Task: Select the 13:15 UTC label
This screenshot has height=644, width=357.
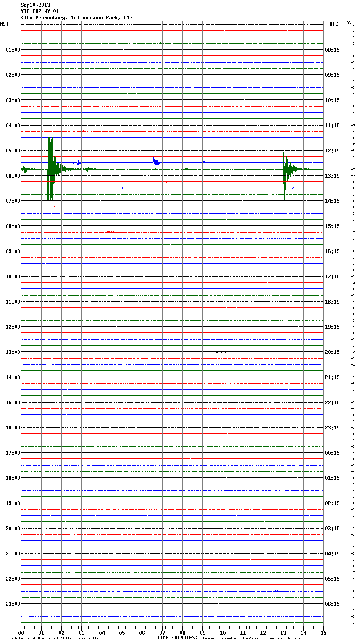Action: [332, 176]
